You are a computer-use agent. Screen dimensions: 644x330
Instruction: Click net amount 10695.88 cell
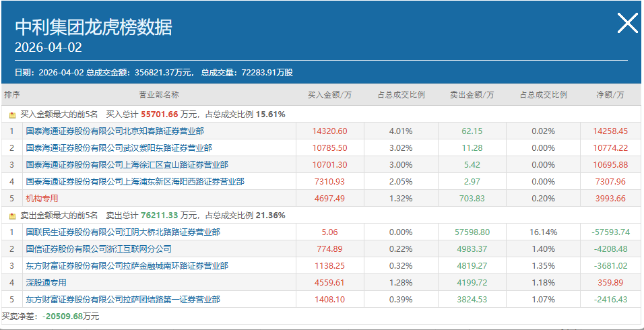(610, 165)
